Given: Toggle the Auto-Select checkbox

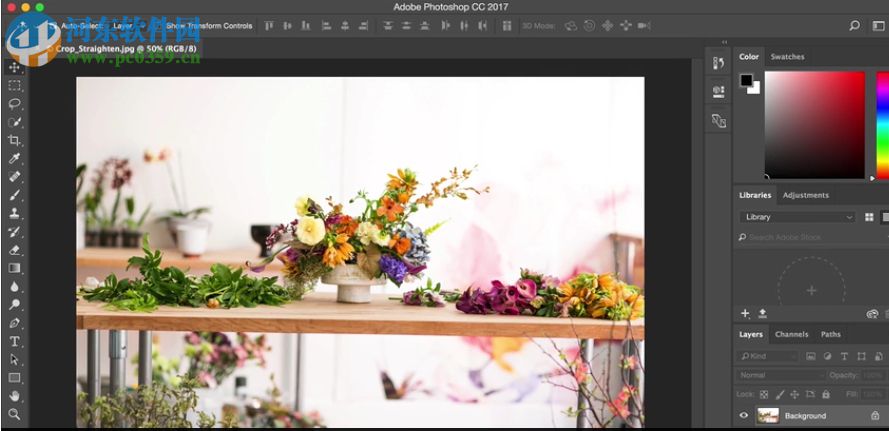Looking at the screenshot, I should (53, 26).
